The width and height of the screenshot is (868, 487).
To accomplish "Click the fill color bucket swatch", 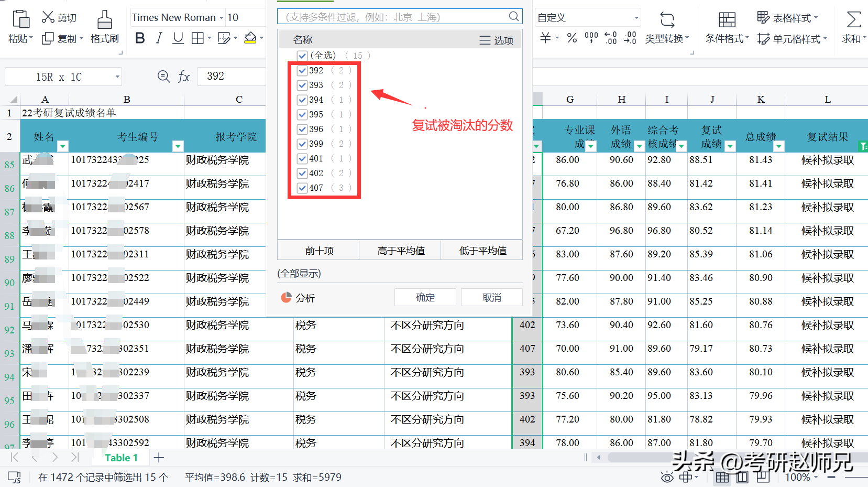I will click(x=250, y=38).
